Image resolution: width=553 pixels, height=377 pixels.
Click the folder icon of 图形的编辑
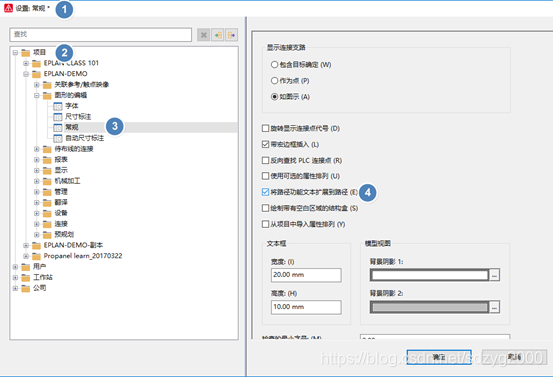[47, 96]
